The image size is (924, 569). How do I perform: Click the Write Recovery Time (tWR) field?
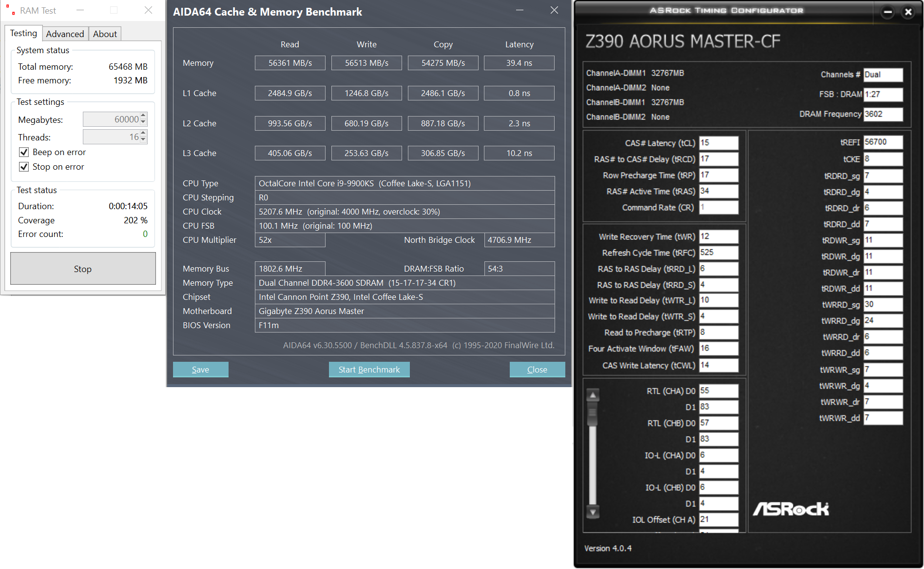pyautogui.click(x=719, y=236)
